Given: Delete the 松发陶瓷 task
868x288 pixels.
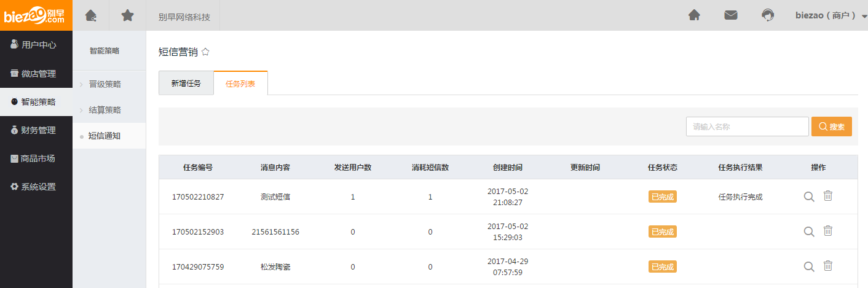Looking at the screenshot, I should tap(828, 267).
